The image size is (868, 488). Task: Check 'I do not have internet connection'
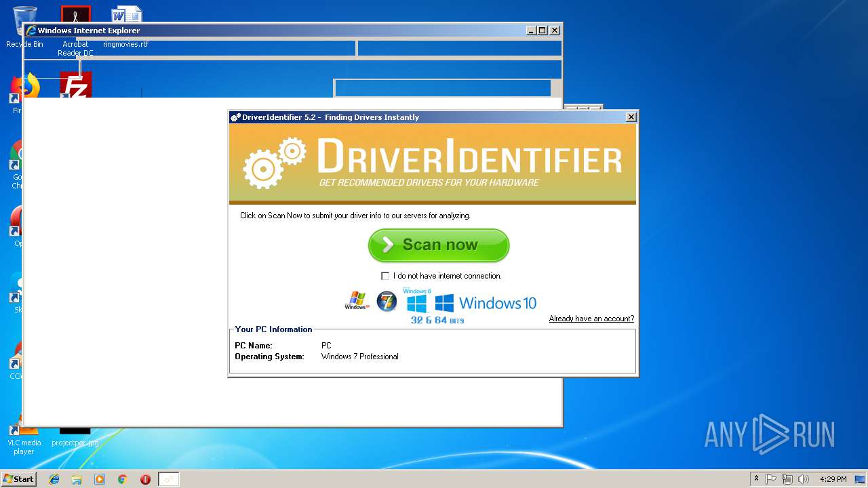pos(385,276)
